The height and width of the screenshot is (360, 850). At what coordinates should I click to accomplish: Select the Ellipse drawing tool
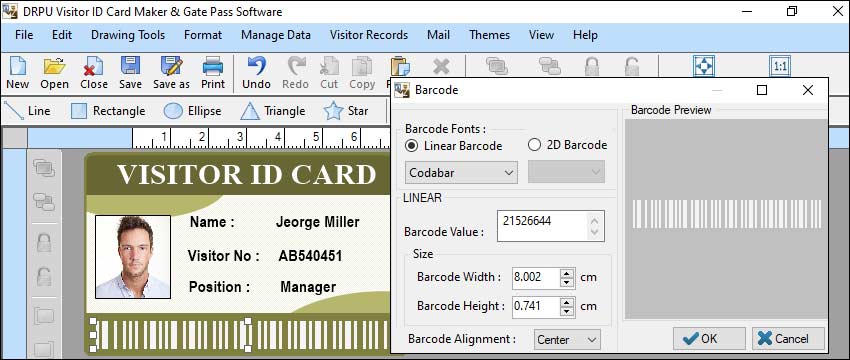tap(192, 111)
